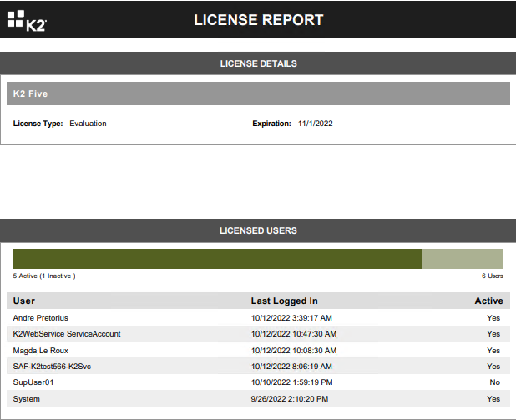
Task: Click the K2 logo in header
Action: click(x=27, y=21)
